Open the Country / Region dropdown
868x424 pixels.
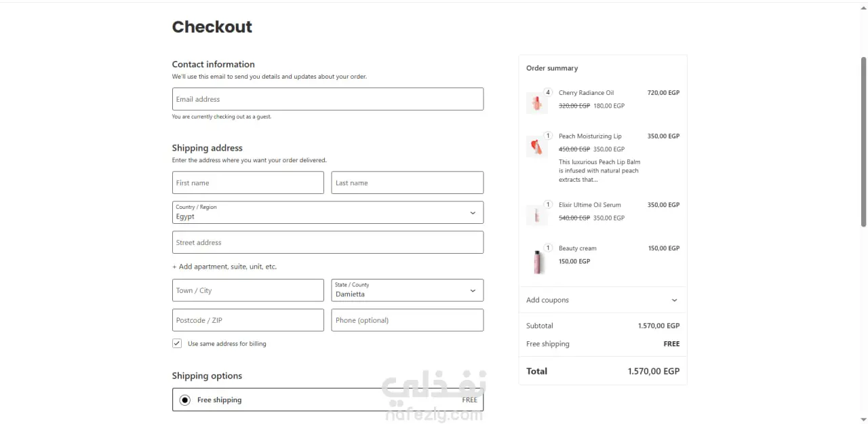pyautogui.click(x=328, y=212)
